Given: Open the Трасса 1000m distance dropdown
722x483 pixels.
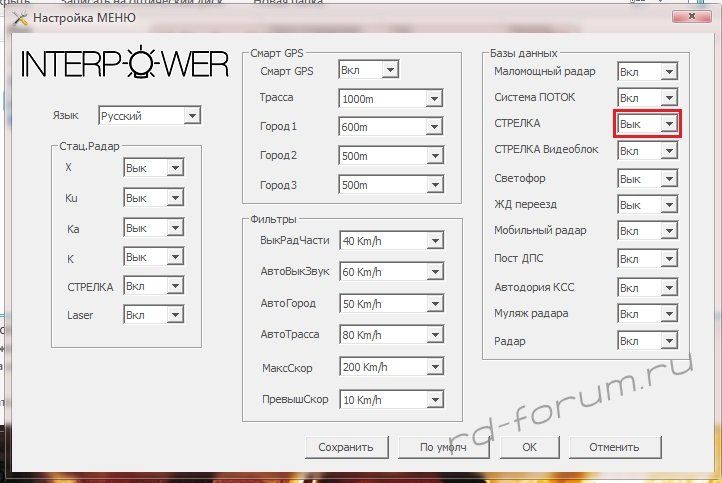Looking at the screenshot, I should tap(391, 99).
